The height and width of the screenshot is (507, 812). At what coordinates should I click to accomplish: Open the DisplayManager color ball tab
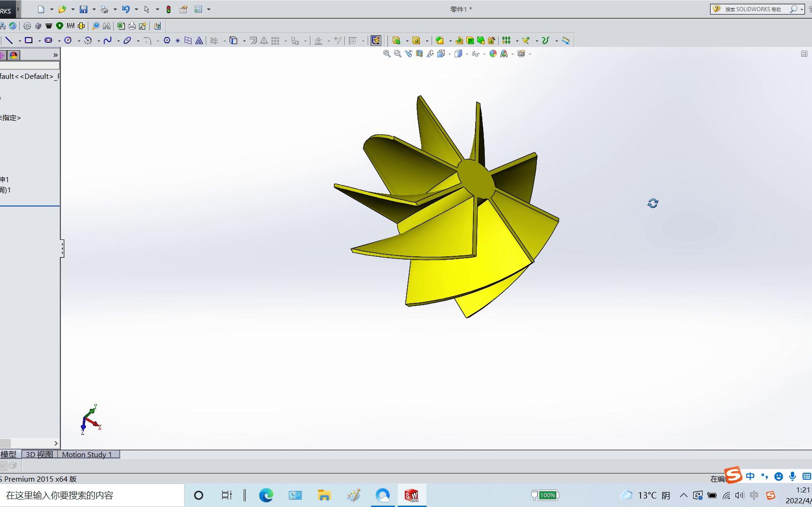pyautogui.click(x=14, y=55)
